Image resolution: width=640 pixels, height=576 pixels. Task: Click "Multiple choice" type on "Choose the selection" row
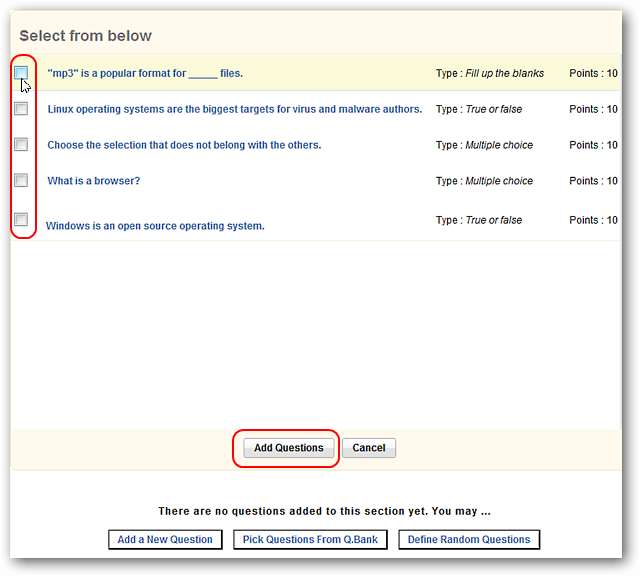(499, 145)
